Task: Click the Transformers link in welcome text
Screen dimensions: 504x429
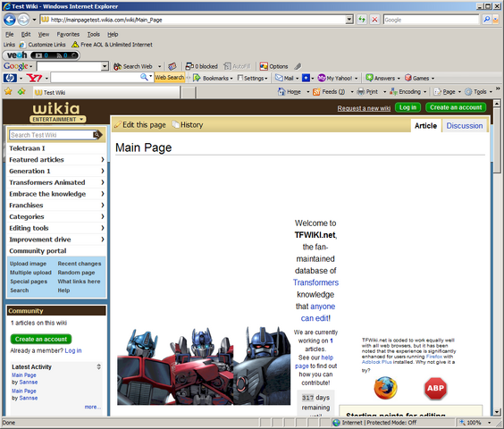Action: coord(315,282)
